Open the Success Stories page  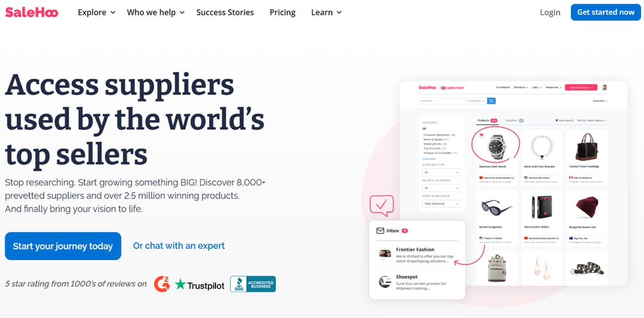(225, 12)
